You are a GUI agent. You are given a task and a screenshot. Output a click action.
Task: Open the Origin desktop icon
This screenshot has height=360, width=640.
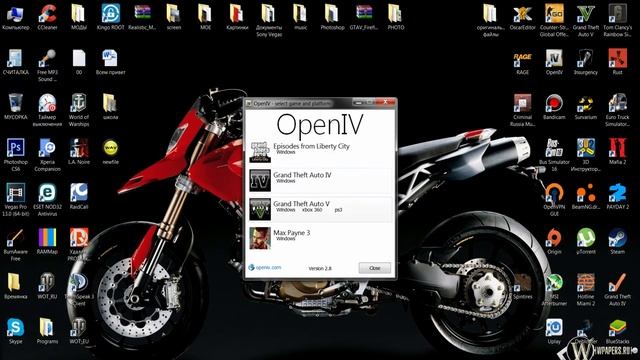[554, 241]
